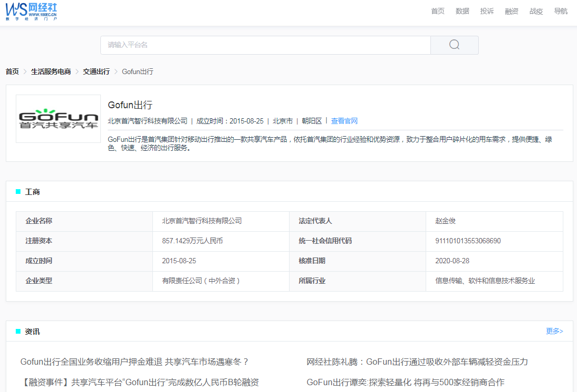Select the 企业名称 value 北京首汽智行科技有限公司 in table

pyautogui.click(x=202, y=221)
